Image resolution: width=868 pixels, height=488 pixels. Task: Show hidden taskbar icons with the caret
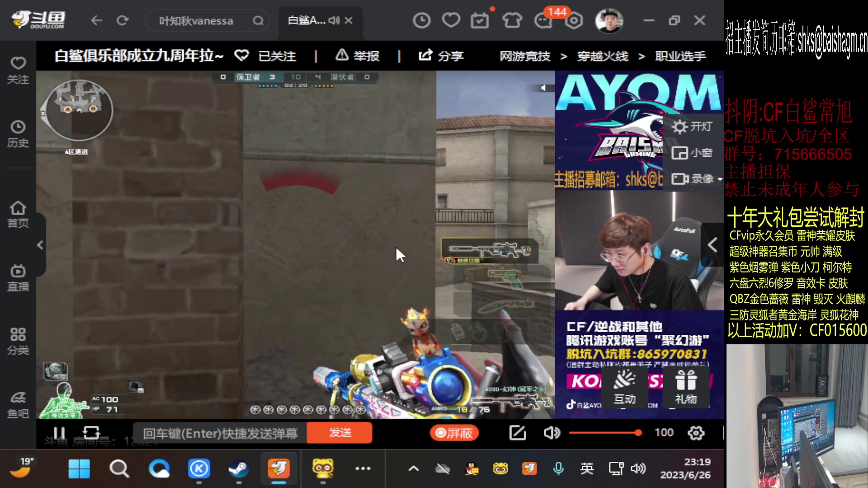pyautogui.click(x=413, y=469)
